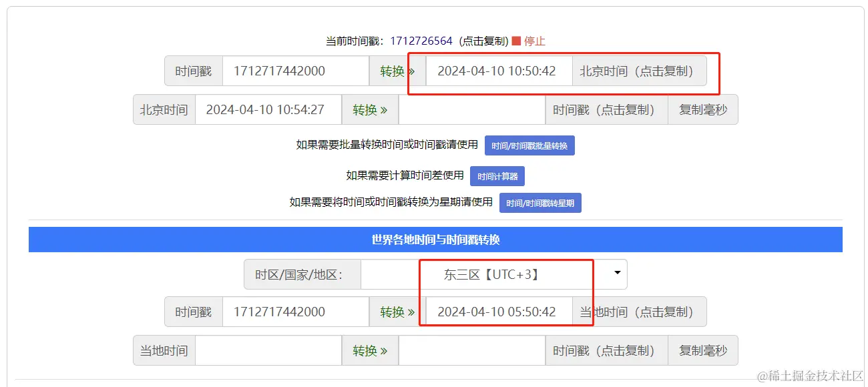Click the 当地时间 label before empty input

coord(164,350)
